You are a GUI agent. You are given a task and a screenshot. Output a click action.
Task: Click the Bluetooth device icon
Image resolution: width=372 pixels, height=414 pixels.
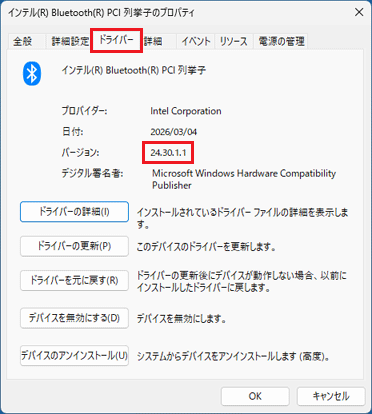pyautogui.click(x=32, y=73)
